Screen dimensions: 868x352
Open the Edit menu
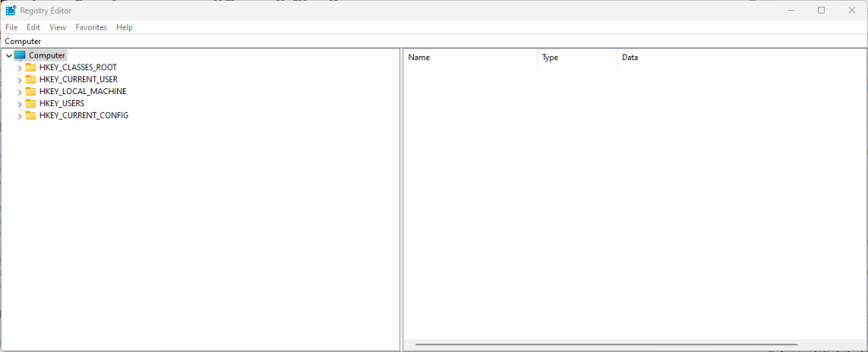33,27
